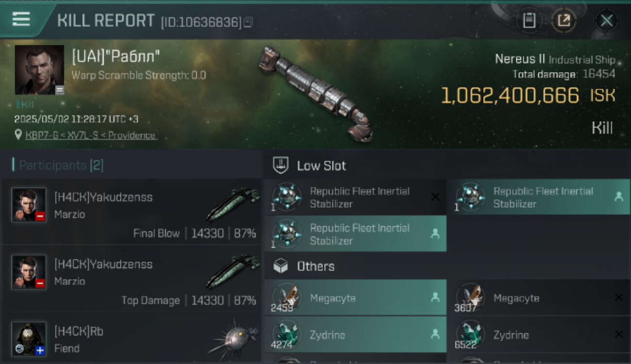Viewport: 631px width, 364px height.
Task: Click the Fiend ship icon
Action: click(x=233, y=338)
